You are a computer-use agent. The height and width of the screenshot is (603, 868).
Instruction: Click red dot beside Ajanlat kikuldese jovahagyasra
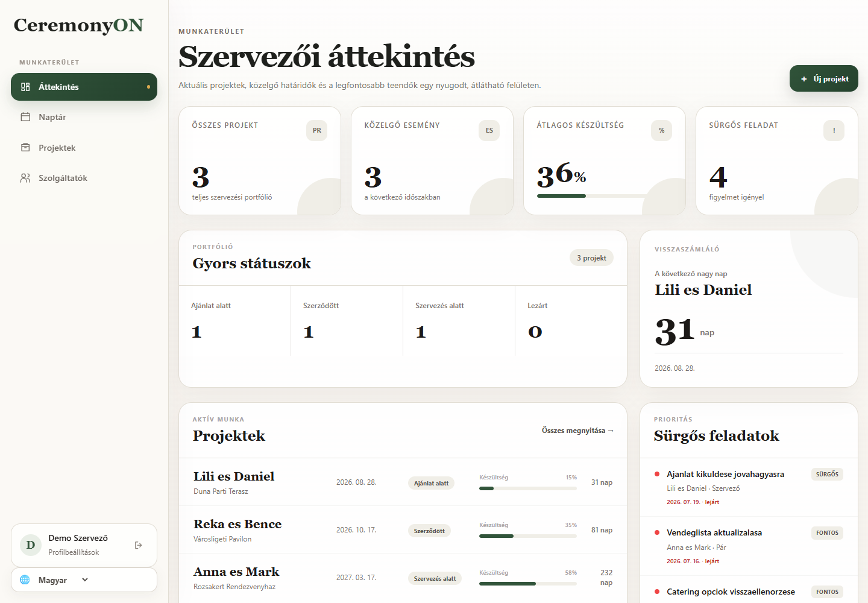point(657,474)
